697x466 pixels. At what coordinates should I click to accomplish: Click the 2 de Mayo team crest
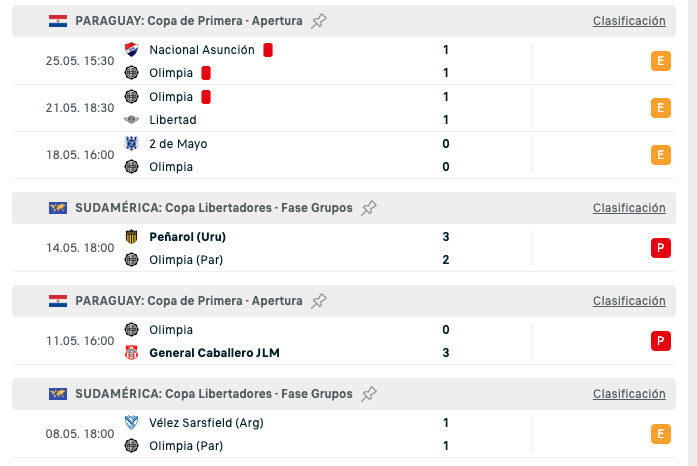coord(131,144)
